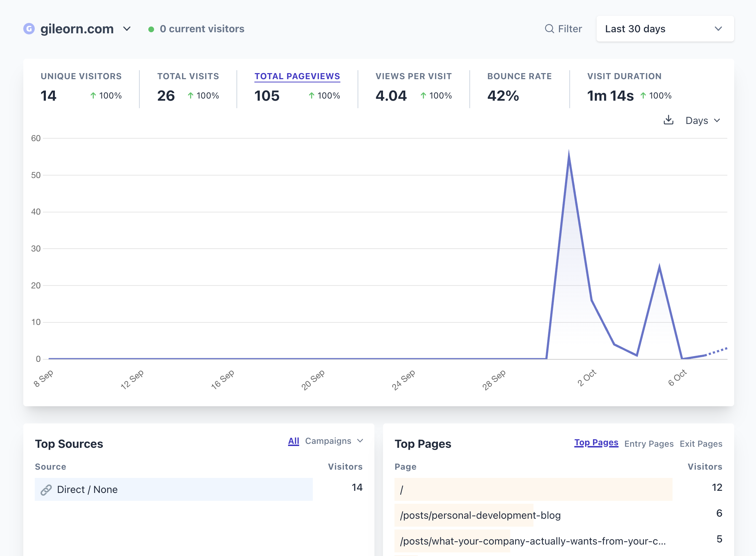Download the graph data export icon

point(669,120)
